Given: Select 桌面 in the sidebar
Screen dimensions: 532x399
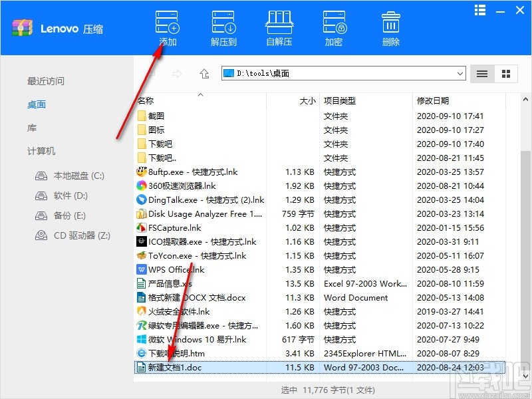Looking at the screenshot, I should 37,104.
